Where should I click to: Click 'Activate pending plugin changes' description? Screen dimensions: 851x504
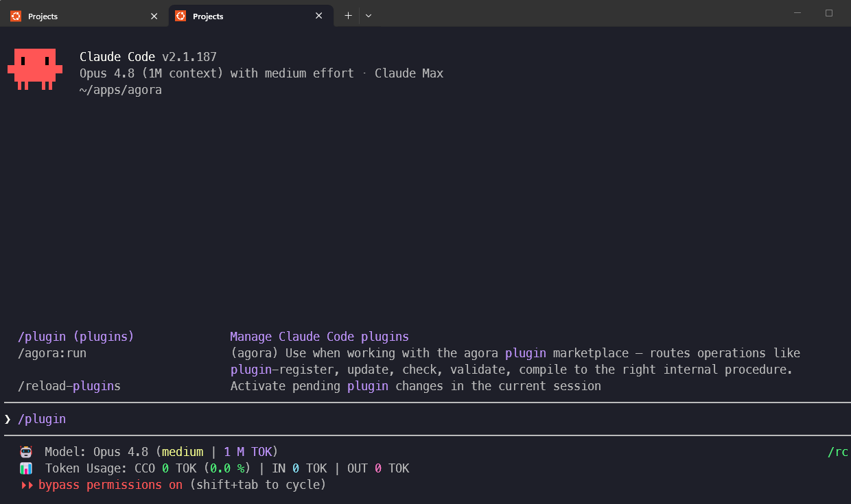click(415, 386)
